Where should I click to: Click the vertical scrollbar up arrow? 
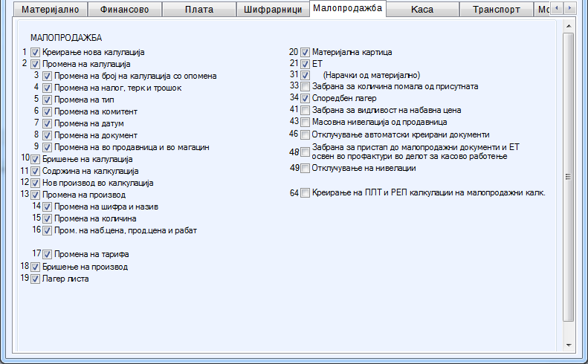[569, 26]
